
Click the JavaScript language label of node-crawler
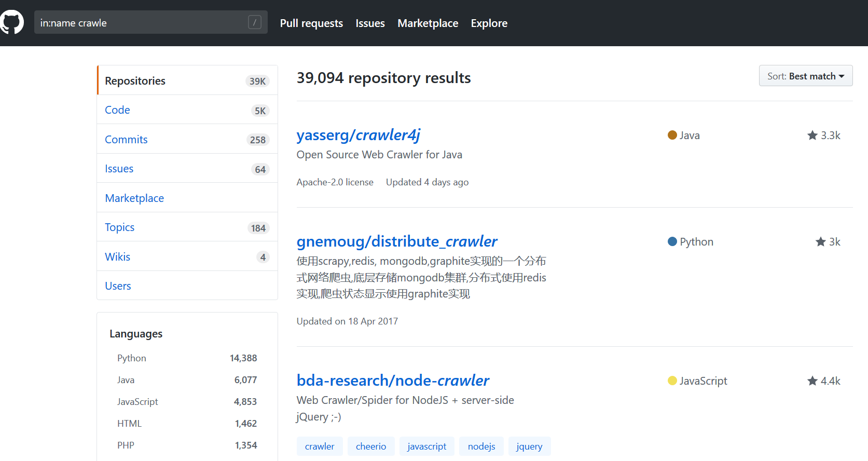click(703, 381)
